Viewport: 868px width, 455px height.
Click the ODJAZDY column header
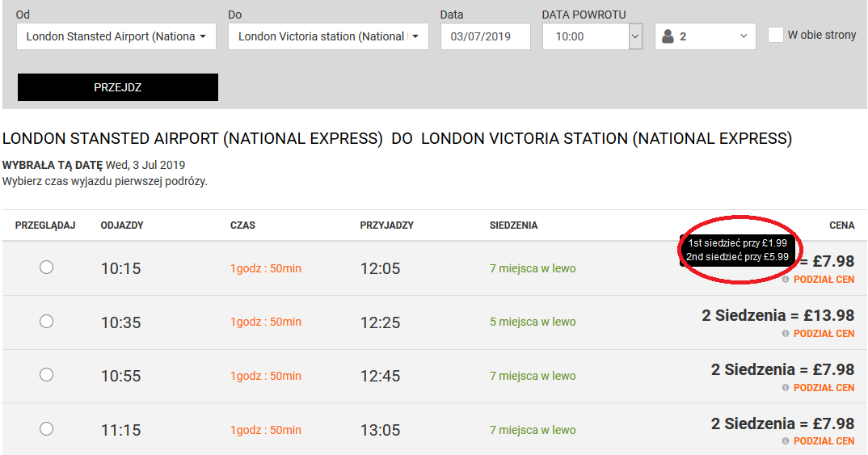(x=122, y=225)
